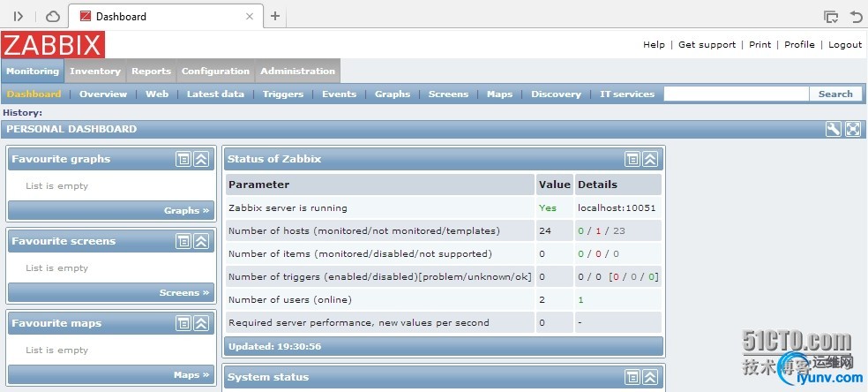The height and width of the screenshot is (392, 868).
Task: Click 'Number of items' row text
Action: [x=360, y=254]
